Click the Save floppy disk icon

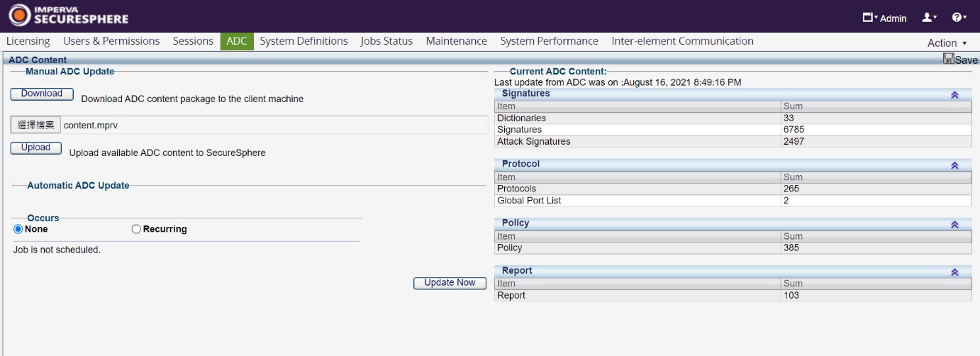click(x=948, y=59)
